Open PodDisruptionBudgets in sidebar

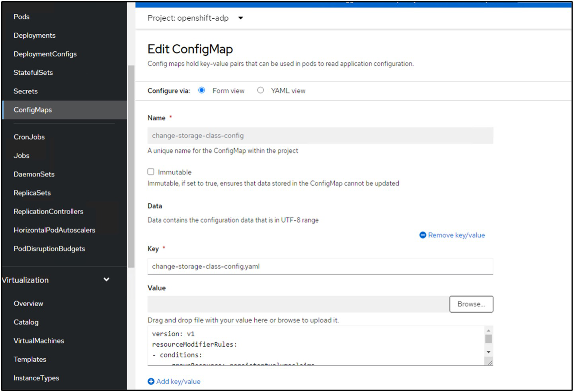click(x=49, y=249)
